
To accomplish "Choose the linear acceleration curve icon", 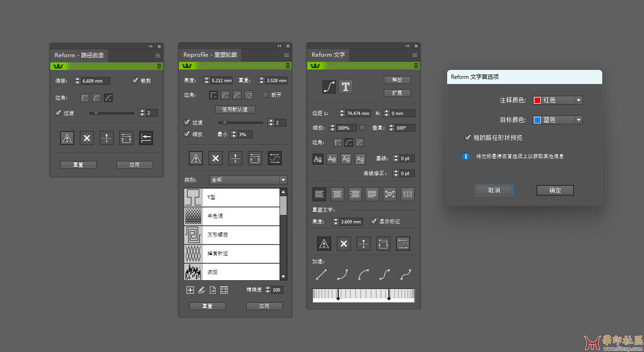I will click(x=321, y=274).
